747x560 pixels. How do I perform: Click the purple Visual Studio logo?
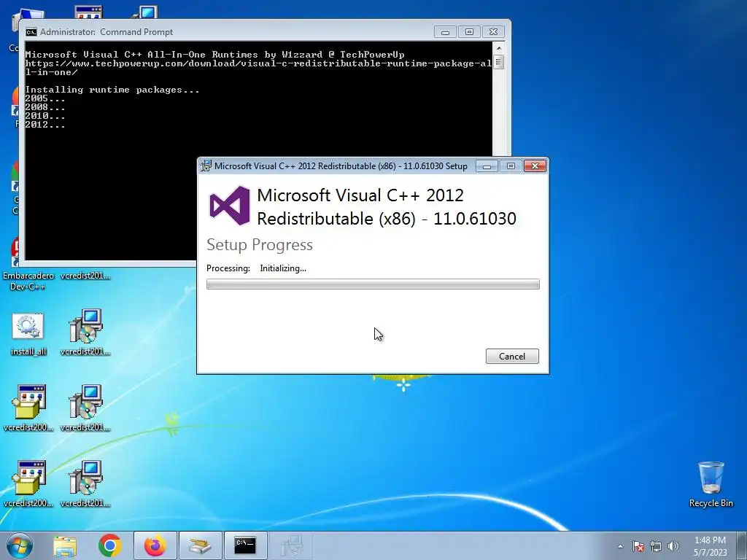pos(230,206)
